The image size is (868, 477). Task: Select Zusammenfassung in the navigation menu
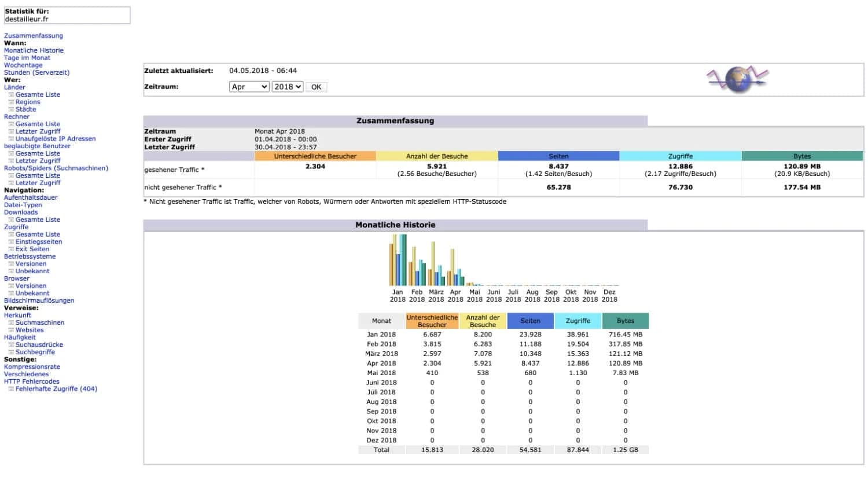pos(34,35)
